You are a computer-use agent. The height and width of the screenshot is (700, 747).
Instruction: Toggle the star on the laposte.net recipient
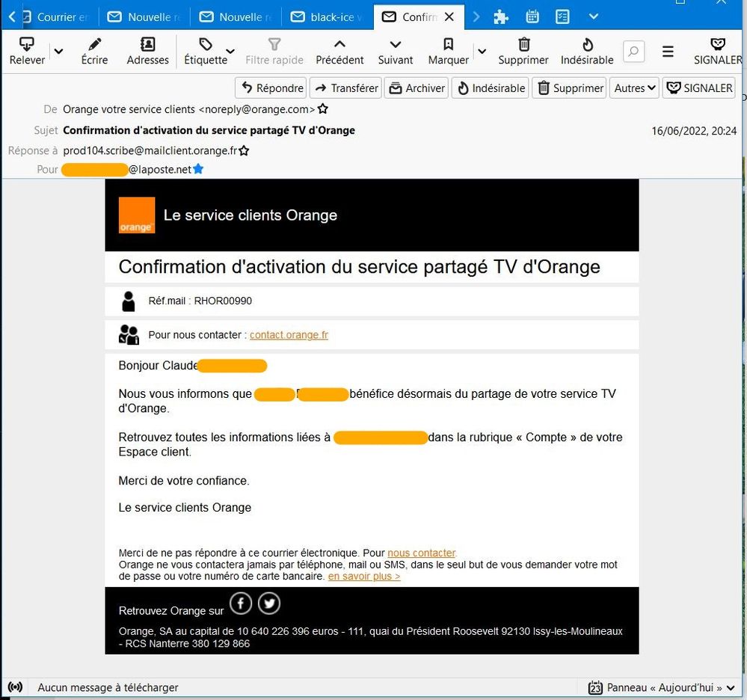point(197,169)
